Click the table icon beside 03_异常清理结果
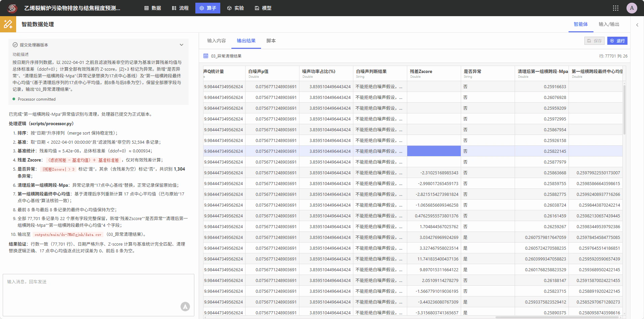 coord(206,56)
